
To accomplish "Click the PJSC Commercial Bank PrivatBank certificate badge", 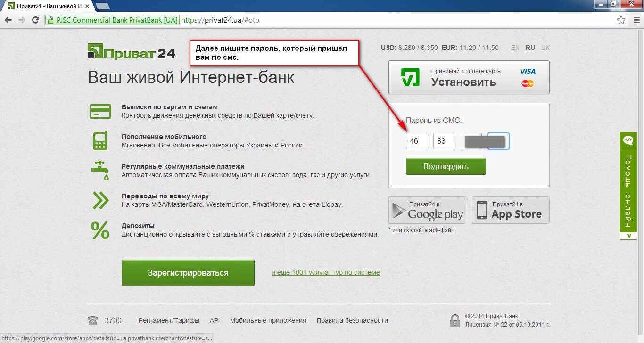I will tap(112, 20).
